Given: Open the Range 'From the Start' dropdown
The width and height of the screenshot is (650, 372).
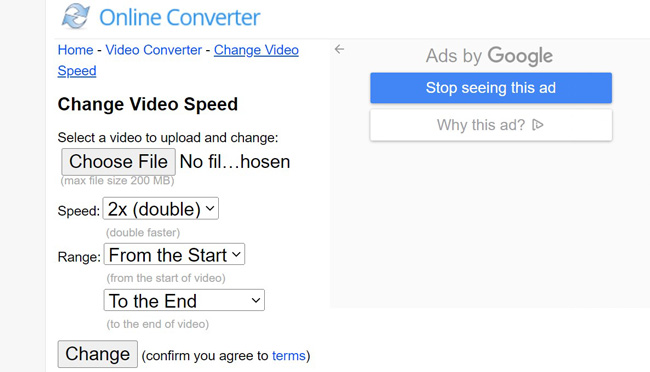Looking at the screenshot, I should 174,254.
